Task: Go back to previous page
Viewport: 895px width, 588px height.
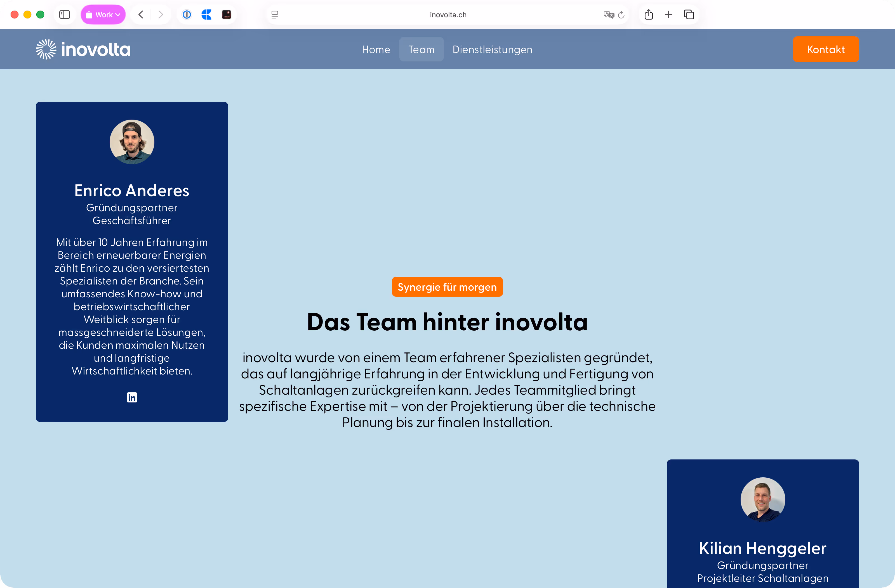Action: click(x=141, y=15)
